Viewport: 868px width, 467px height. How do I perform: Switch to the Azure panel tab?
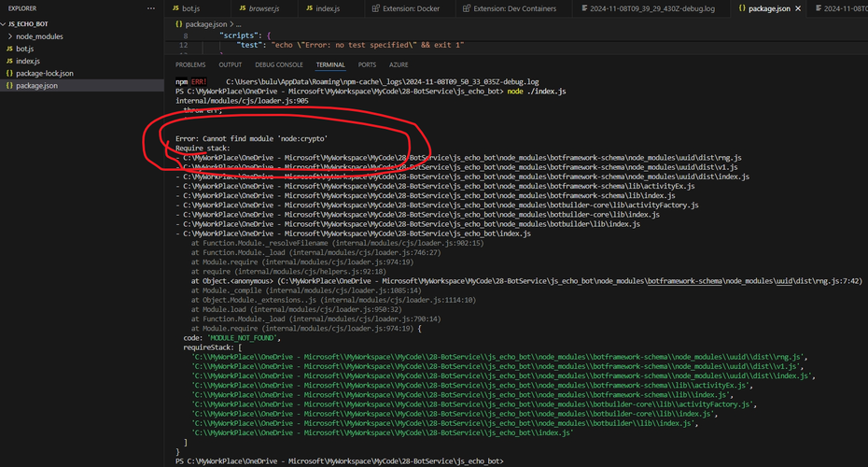(x=399, y=65)
